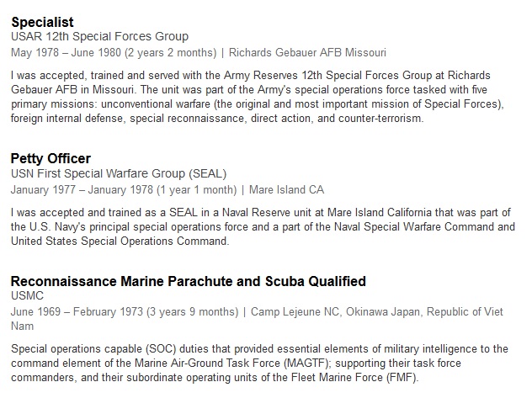Screen dimensions: 532x398
Task: Click the Richards Gebauer AFB Missouri location
Action: 307,52
